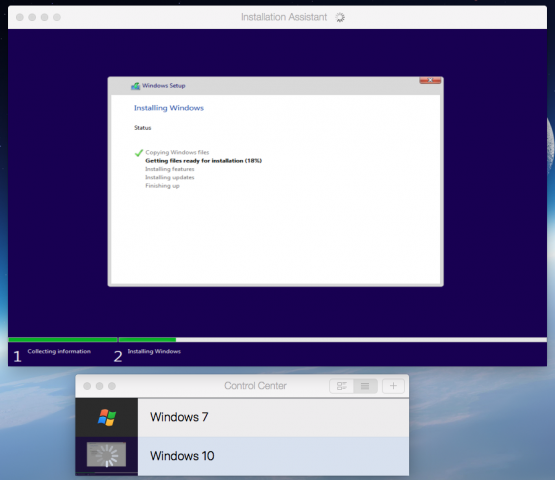Viewport: 555px width, 480px height.
Task: Click the Windows 7 logo thumbnail
Action: point(107,417)
